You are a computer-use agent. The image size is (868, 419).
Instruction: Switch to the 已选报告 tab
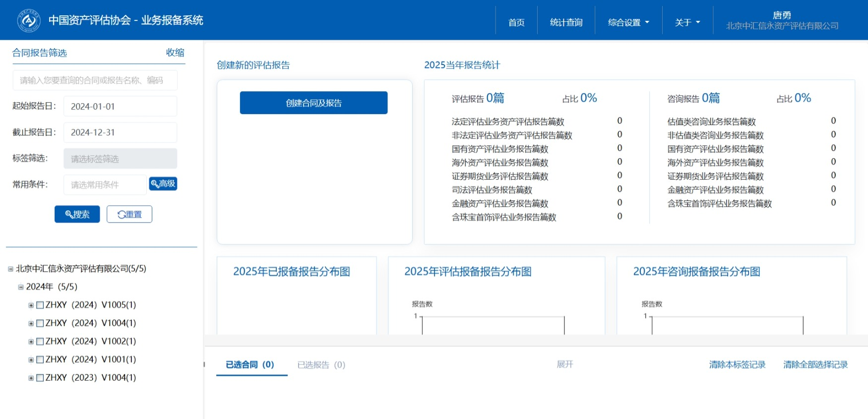(321, 365)
